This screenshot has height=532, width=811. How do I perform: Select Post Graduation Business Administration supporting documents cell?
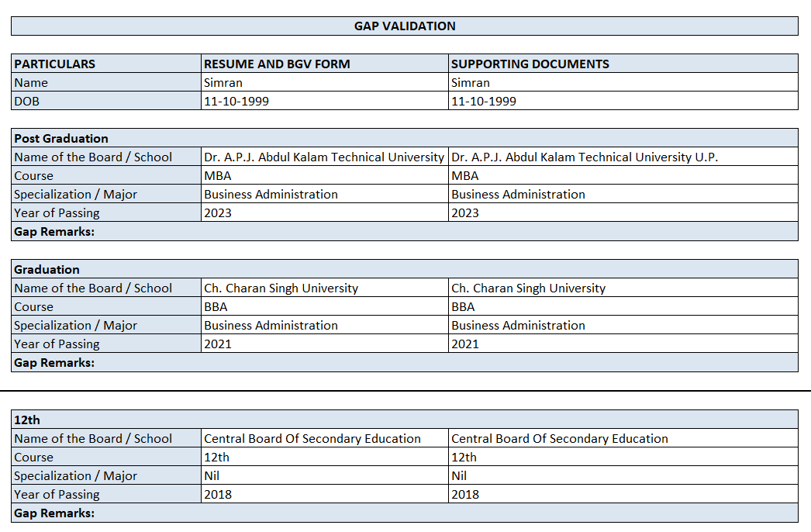click(x=623, y=194)
